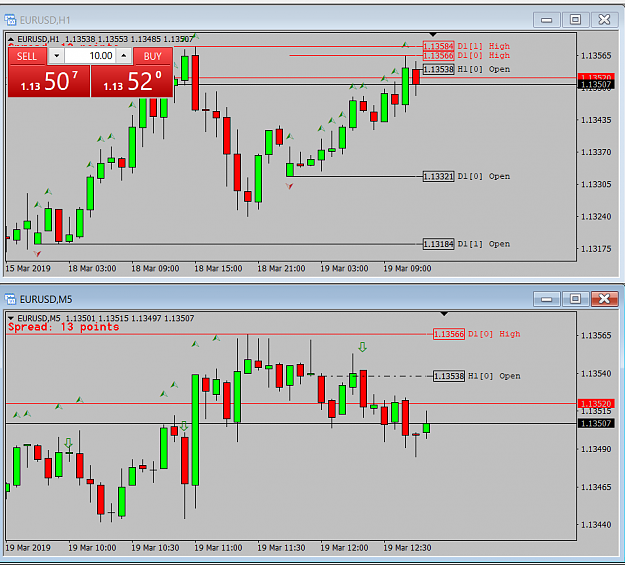
Task: Select the 1.13184 D1[1] Open label
Action: click(x=466, y=244)
